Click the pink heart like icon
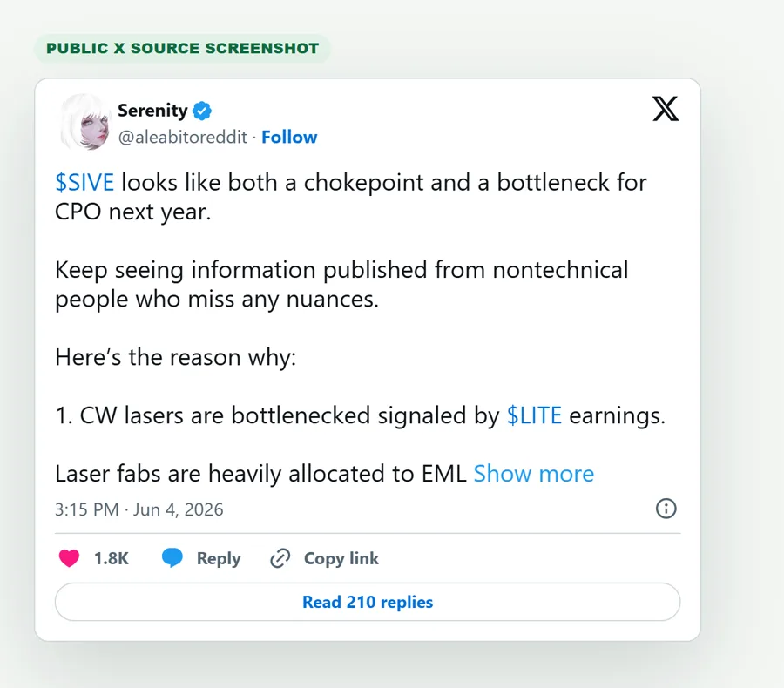This screenshot has height=688, width=784. pyautogui.click(x=69, y=558)
